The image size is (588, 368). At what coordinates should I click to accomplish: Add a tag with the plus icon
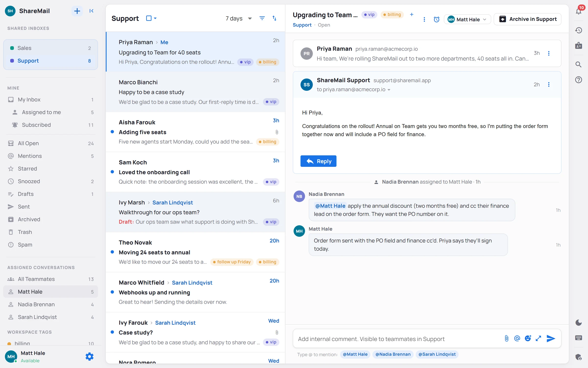tap(412, 14)
